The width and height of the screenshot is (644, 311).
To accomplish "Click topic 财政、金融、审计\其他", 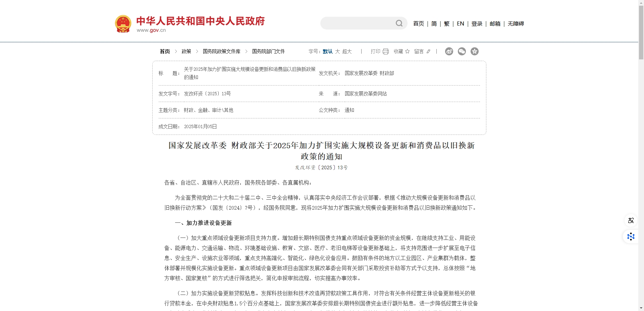I will point(208,110).
